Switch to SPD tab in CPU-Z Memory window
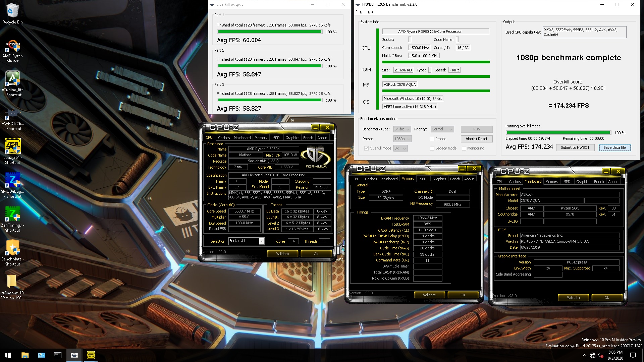Image resolution: width=644 pixels, height=362 pixels. click(x=423, y=179)
